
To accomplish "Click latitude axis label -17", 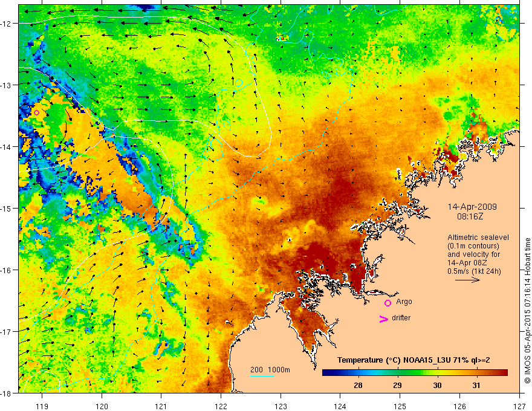I will [x=7, y=332].
